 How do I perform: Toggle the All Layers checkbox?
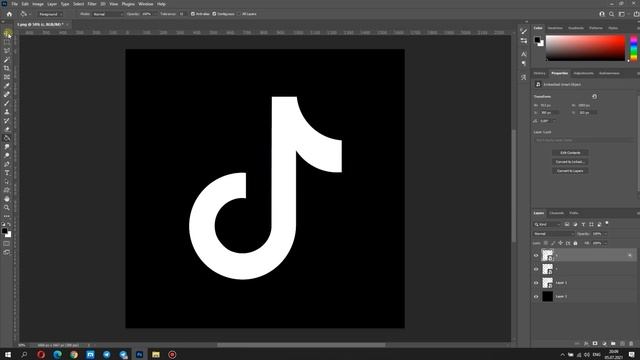(239, 14)
